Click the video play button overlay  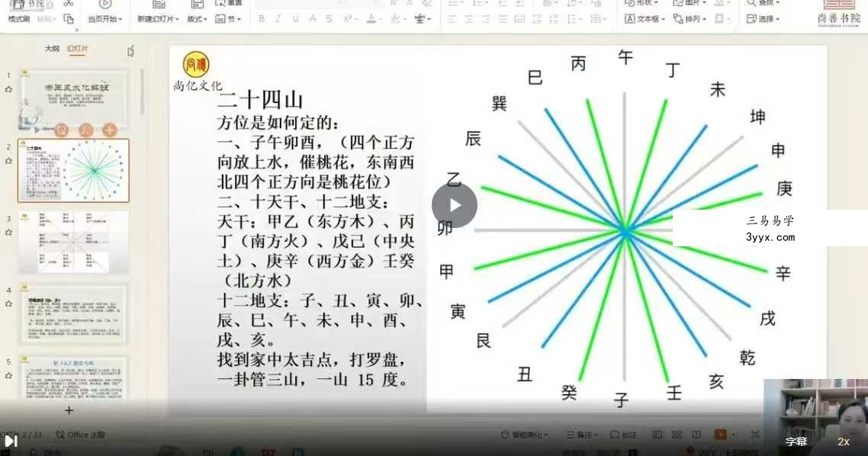[455, 205]
